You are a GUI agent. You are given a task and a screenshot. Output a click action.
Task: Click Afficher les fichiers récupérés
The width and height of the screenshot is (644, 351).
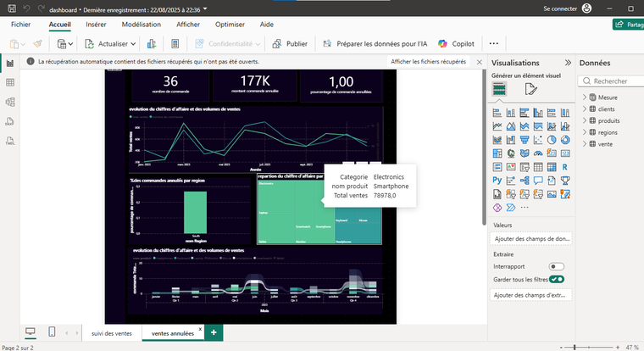pos(428,62)
